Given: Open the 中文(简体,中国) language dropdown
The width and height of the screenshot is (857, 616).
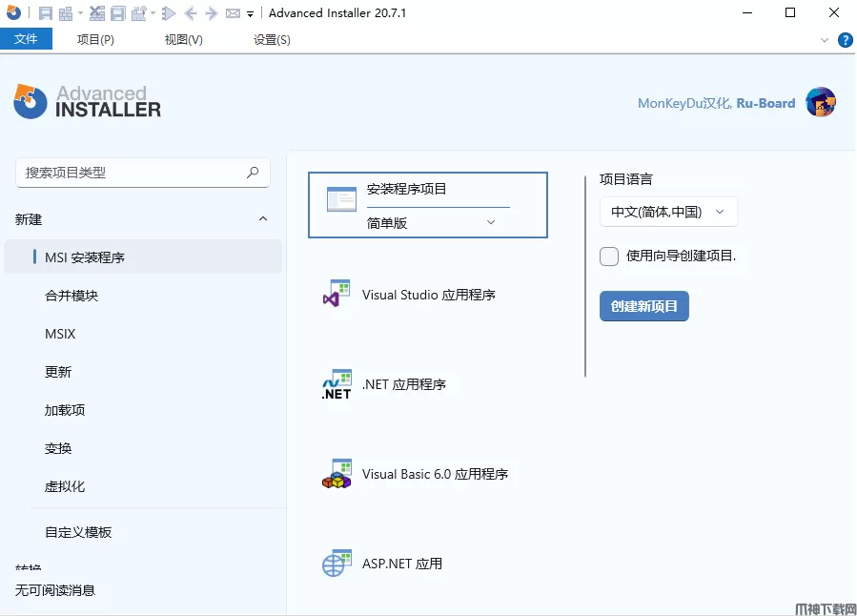Looking at the screenshot, I should click(668, 212).
